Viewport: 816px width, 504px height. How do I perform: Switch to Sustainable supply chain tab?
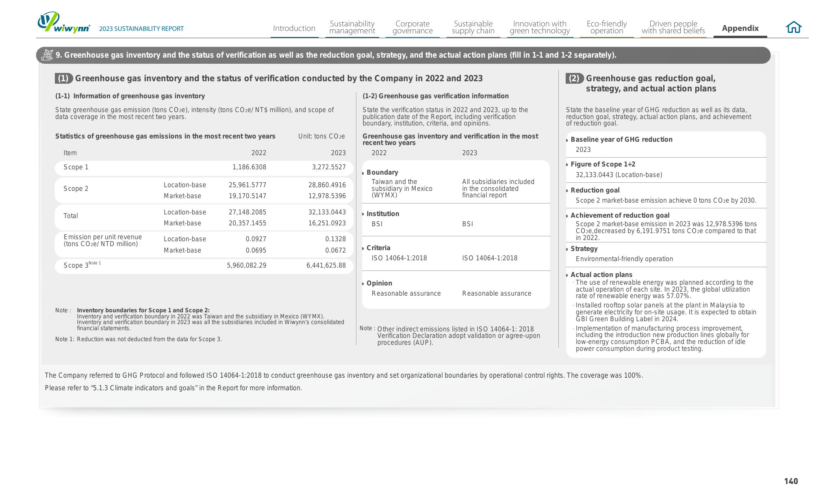pos(473,27)
